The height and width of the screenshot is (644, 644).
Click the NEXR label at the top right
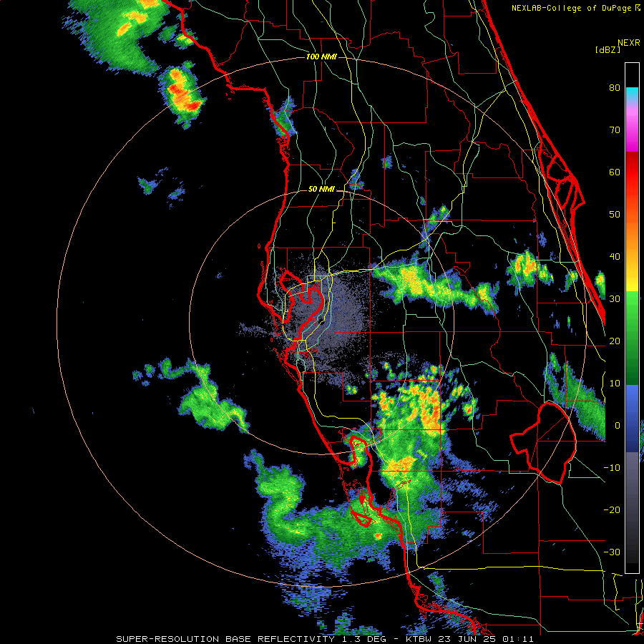(629, 43)
